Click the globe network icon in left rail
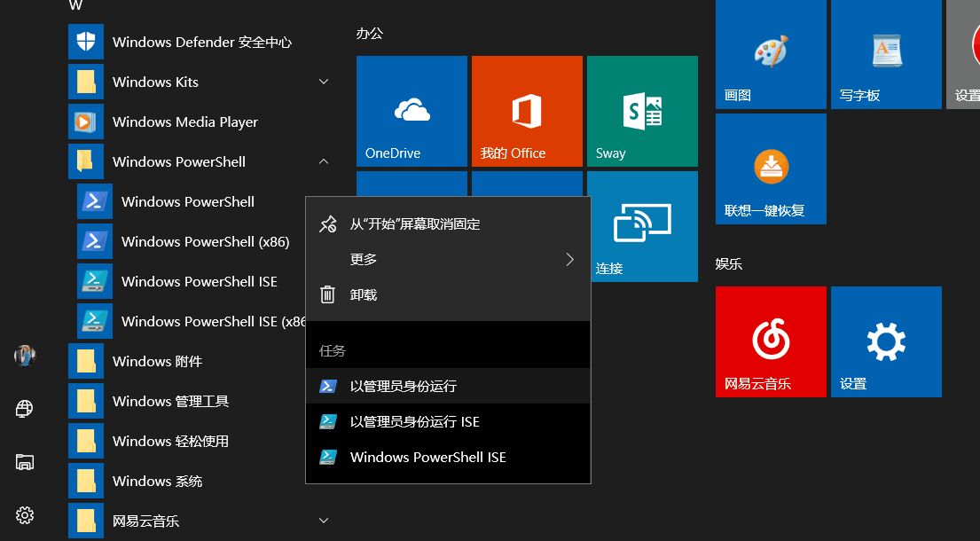 coord(24,409)
